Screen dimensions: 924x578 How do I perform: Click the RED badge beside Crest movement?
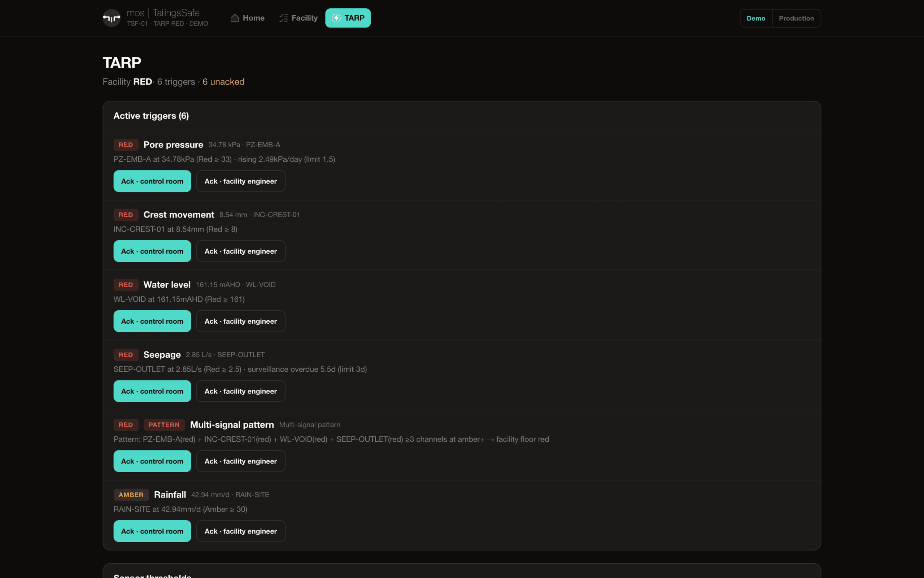point(126,215)
